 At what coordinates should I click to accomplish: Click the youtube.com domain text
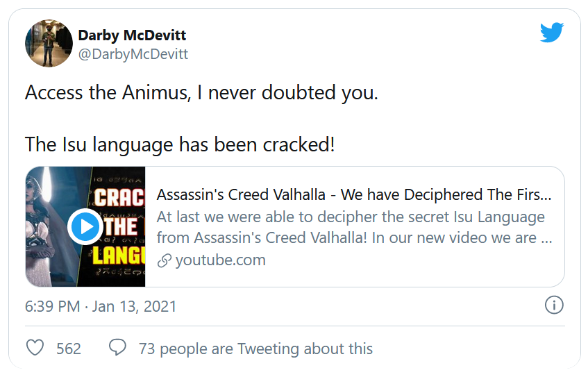click(220, 260)
